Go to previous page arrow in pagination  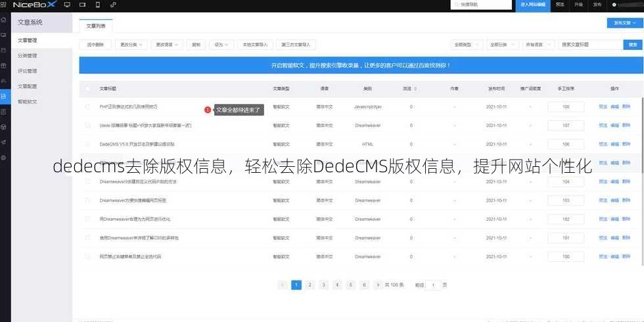[283, 285]
